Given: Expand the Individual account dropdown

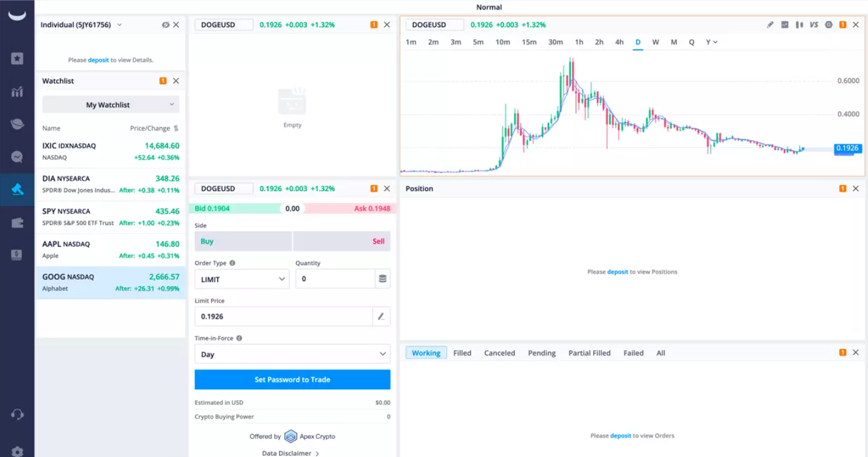Looking at the screenshot, I should tap(120, 25).
